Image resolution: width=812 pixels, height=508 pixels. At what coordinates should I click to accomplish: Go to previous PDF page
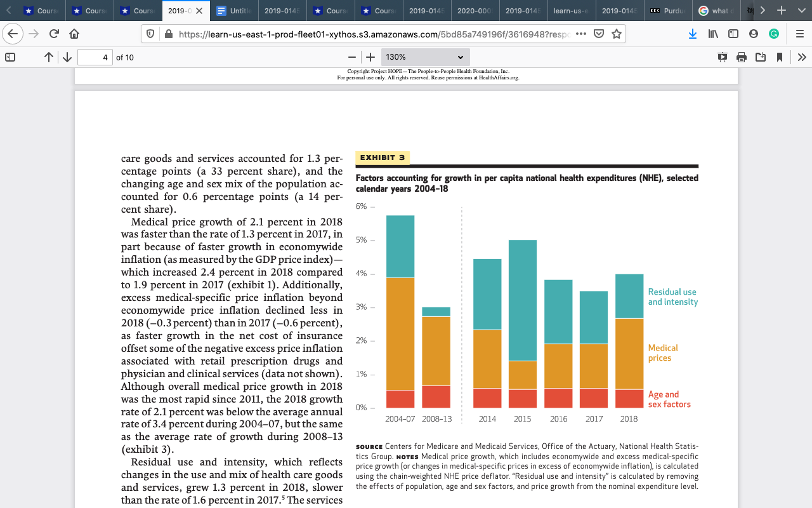(49, 57)
